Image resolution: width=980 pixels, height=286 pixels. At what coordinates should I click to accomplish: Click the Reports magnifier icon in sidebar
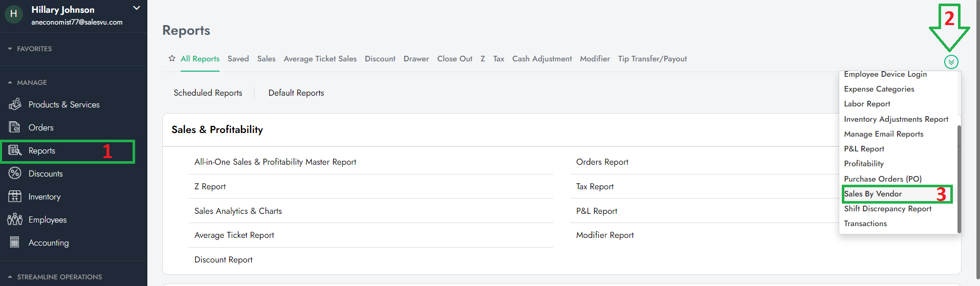15,150
